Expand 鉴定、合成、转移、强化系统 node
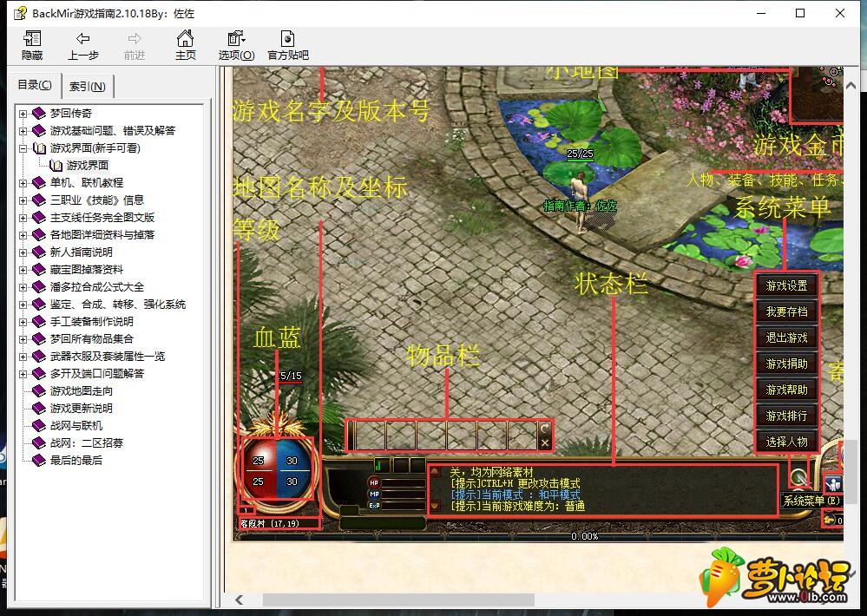Screen dimensions: 867x616 23,305
